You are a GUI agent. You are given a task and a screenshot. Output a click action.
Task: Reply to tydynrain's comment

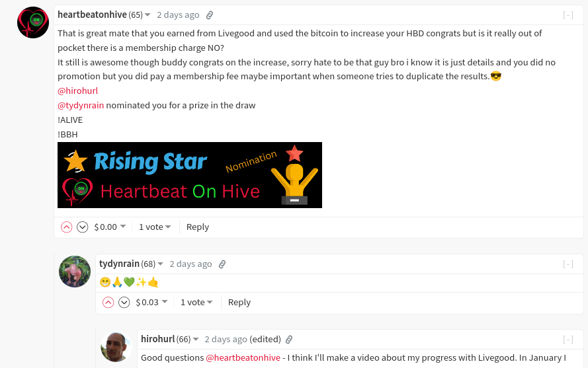[x=239, y=303]
